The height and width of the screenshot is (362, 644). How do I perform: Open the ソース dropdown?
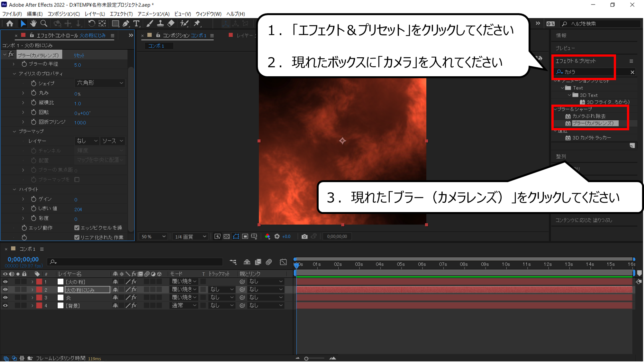pos(113,141)
